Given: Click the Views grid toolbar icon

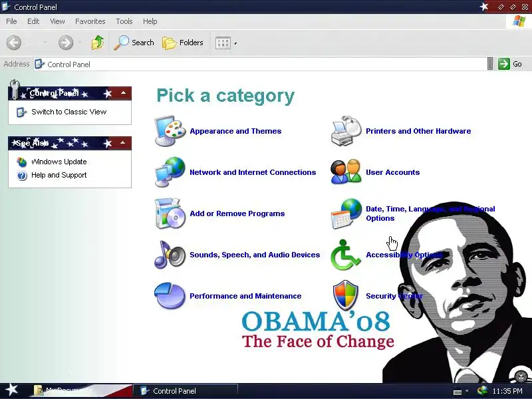Looking at the screenshot, I should coord(223,43).
